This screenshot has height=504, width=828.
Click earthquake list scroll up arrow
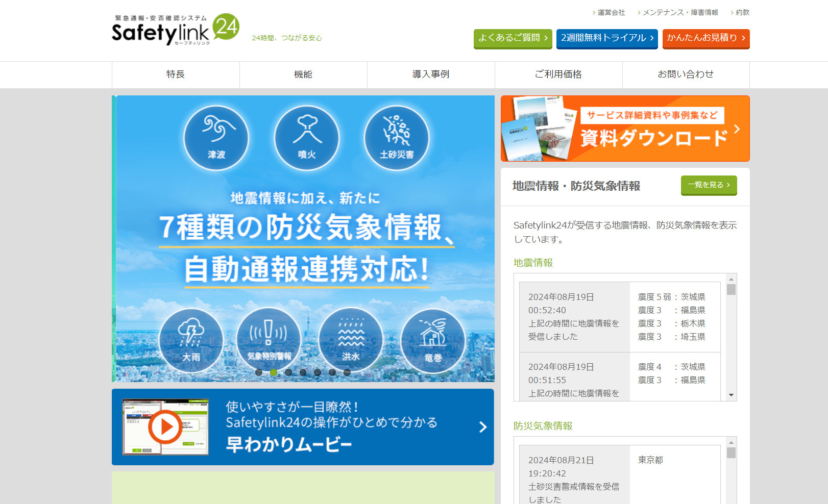(x=731, y=279)
